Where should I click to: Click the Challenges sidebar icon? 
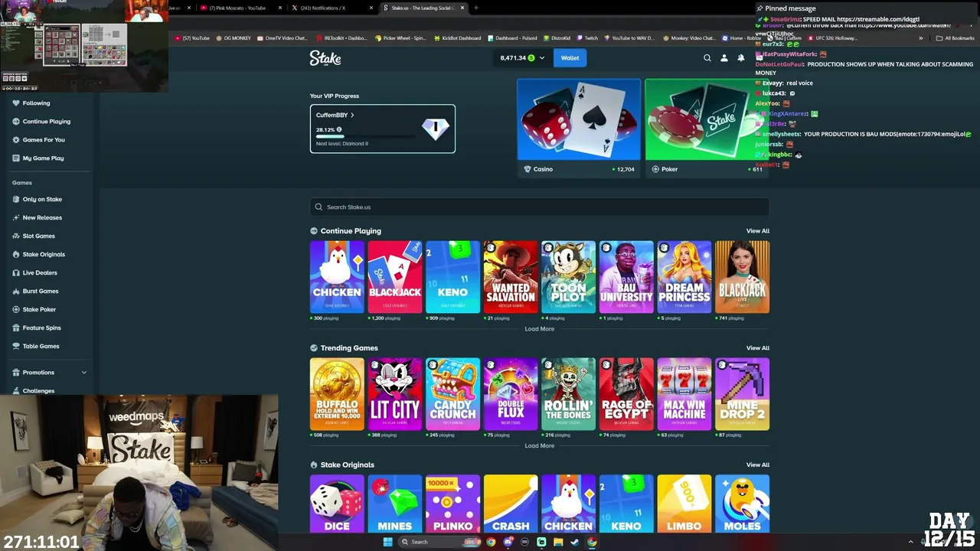pyautogui.click(x=16, y=390)
